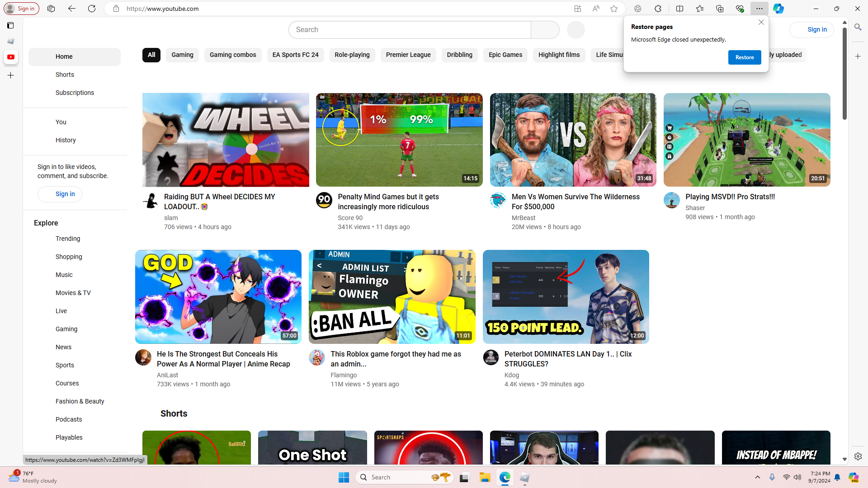This screenshot has width=868, height=488.
Task: Toggle the vertical tabs icon
Action: click(x=10, y=25)
